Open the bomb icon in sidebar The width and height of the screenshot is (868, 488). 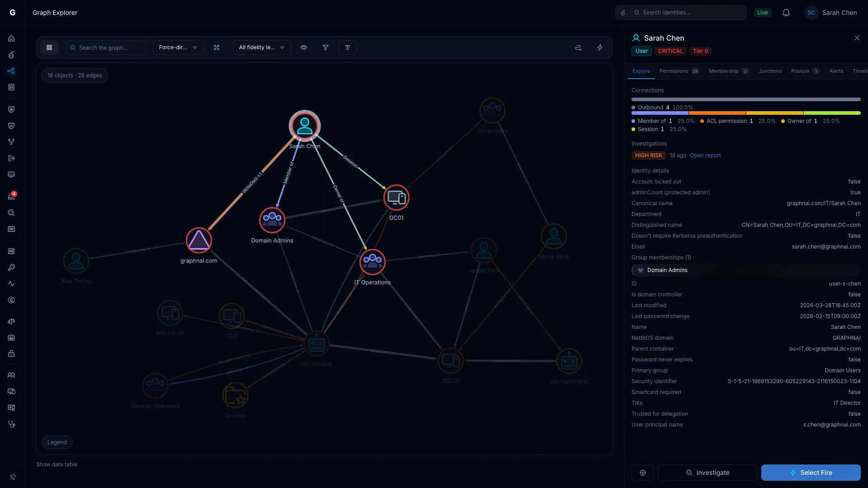pyautogui.click(x=11, y=55)
